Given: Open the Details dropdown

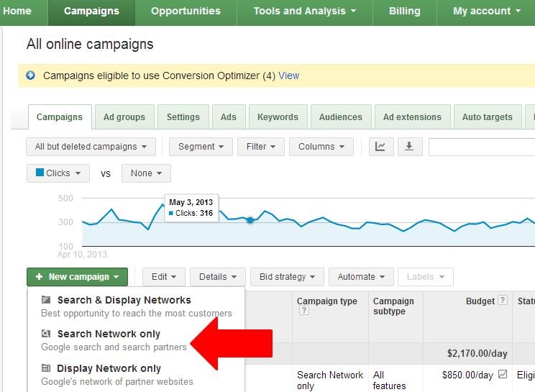Looking at the screenshot, I should (x=218, y=277).
